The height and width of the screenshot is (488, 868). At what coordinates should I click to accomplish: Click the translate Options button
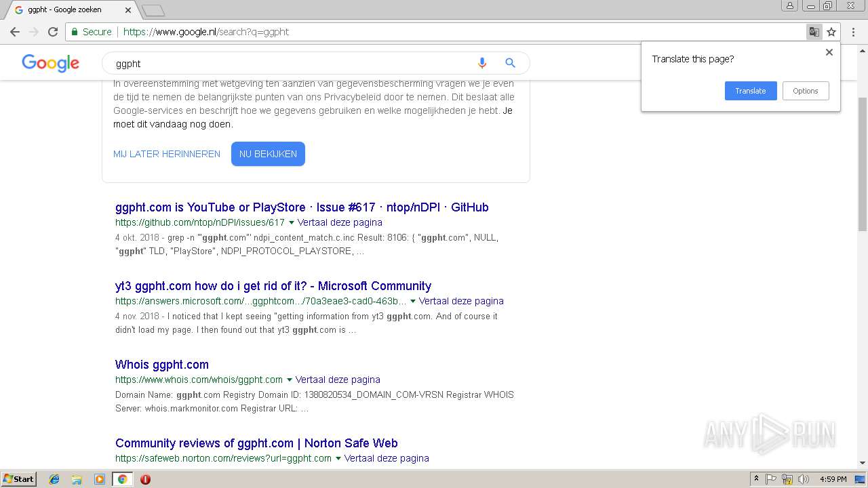[806, 91]
